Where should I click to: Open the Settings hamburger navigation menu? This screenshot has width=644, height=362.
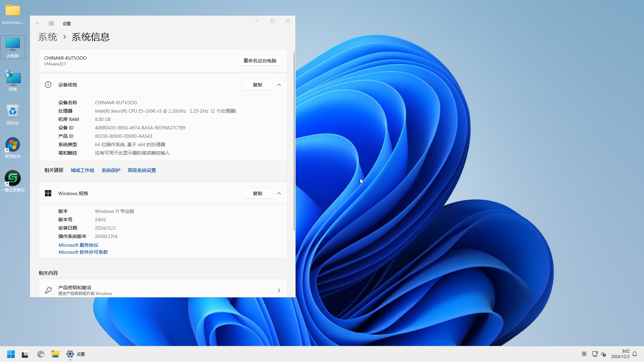point(51,23)
